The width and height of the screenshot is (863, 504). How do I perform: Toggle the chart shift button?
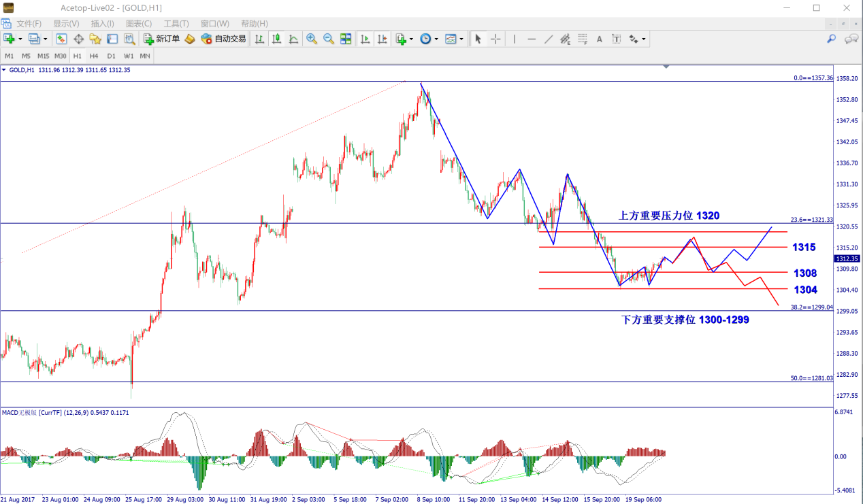point(382,39)
